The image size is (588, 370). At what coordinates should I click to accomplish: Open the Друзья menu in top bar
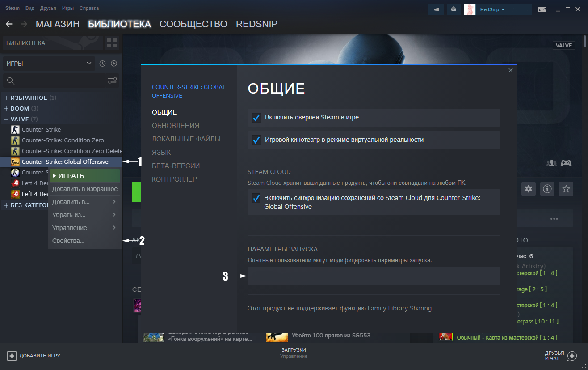tap(48, 9)
